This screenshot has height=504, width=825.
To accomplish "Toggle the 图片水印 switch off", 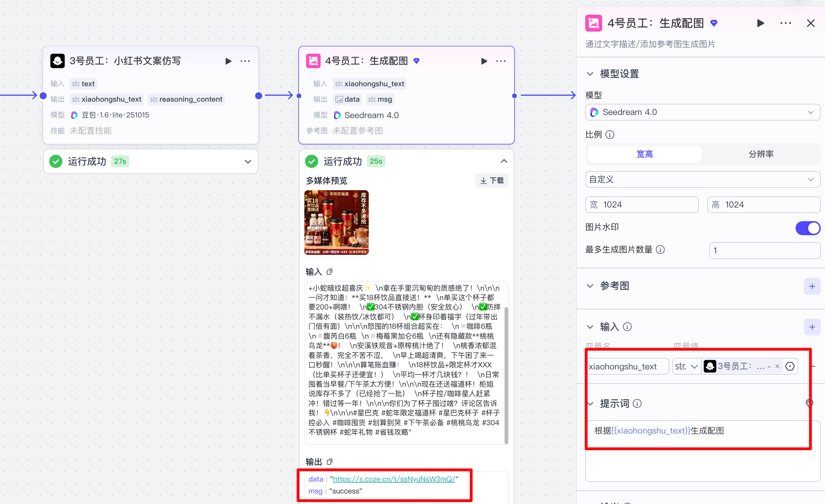I will coord(807,228).
